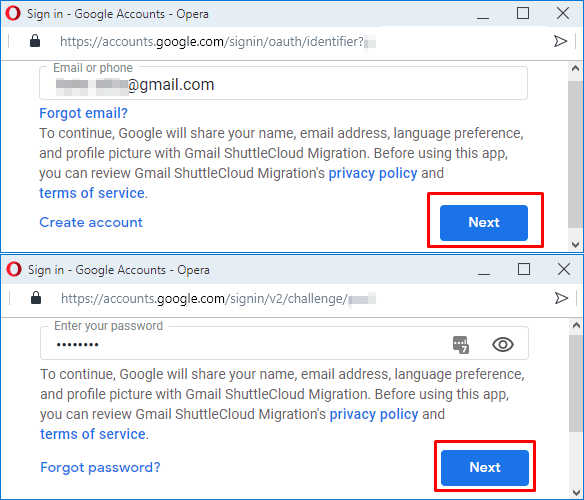Click the send arrow icon in upper address bar

point(560,41)
